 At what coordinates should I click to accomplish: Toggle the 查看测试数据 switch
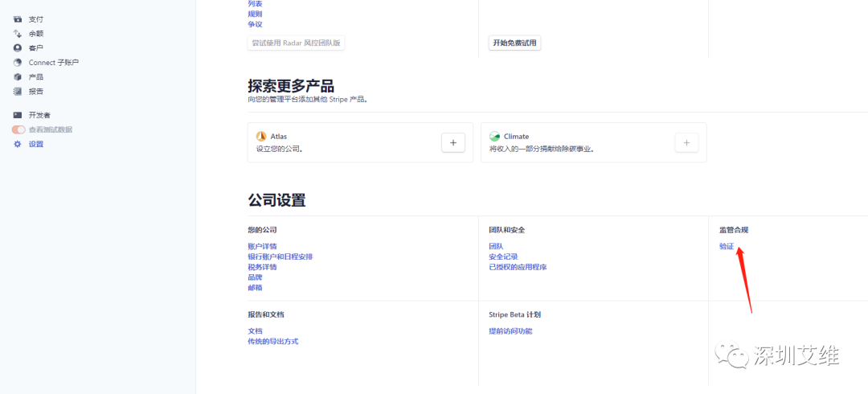(18, 129)
